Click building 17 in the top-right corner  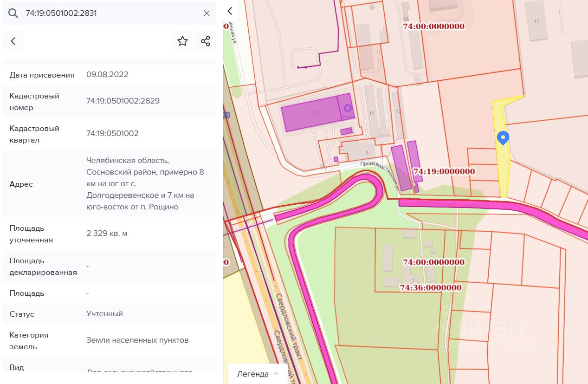coord(536,21)
